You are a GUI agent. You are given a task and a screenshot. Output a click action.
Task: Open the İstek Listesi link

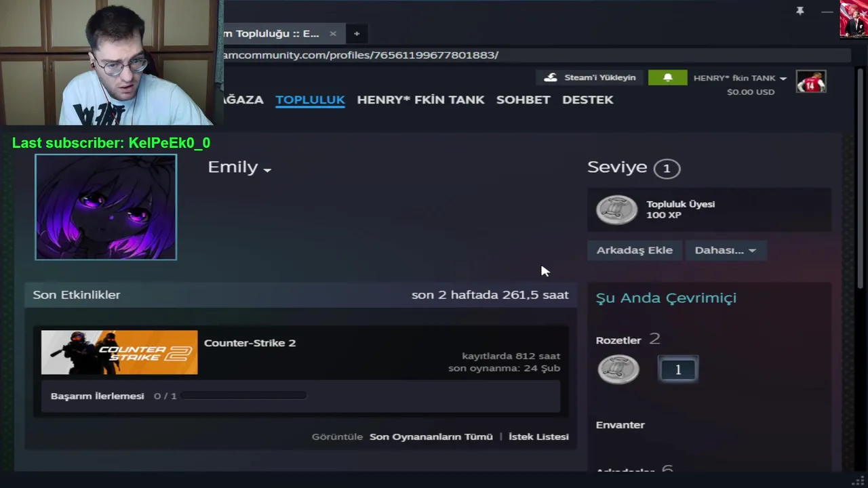538,436
